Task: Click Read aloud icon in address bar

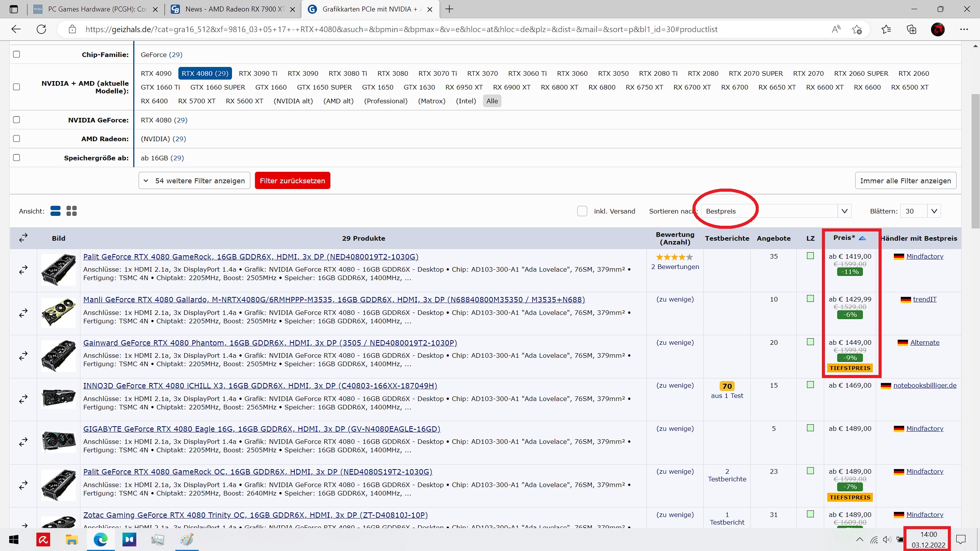Action: 836,29
